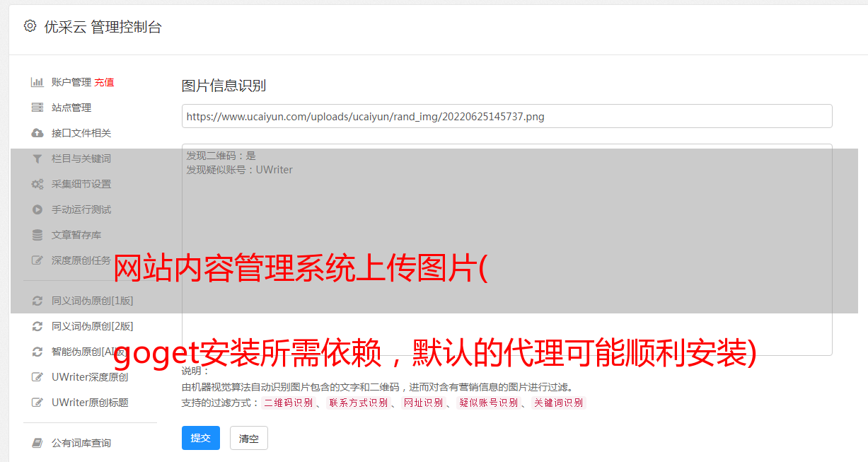
Task: Click the edit icon for UWriter深度创
Action: click(x=37, y=377)
